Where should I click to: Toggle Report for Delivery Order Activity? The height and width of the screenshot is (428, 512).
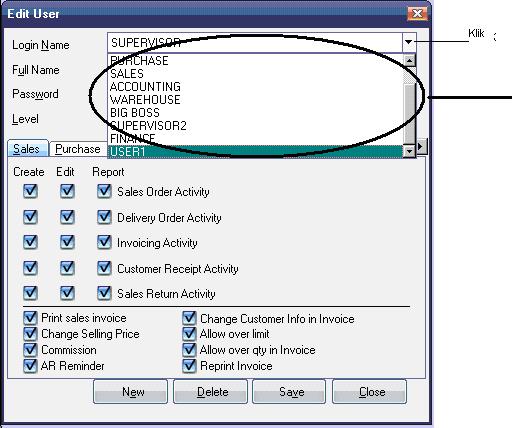(104, 217)
